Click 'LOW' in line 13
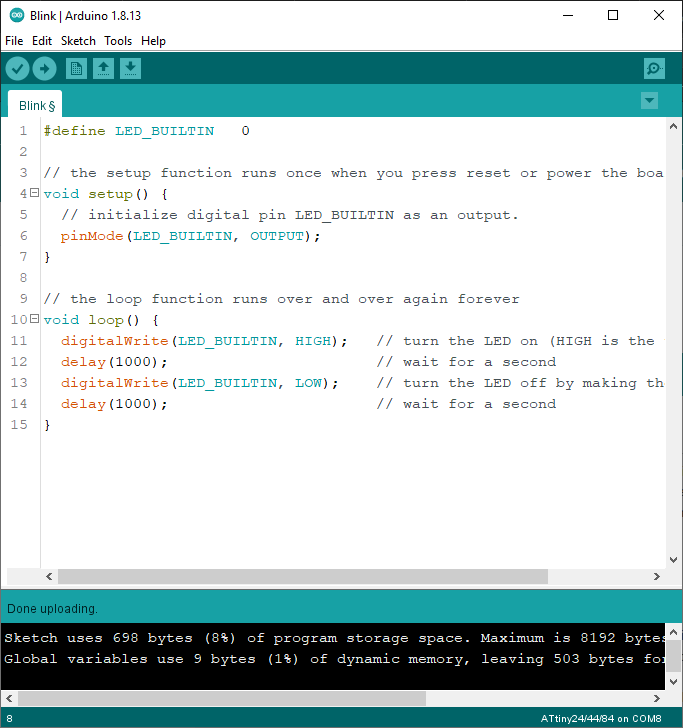This screenshot has height=728, width=683. [308, 383]
